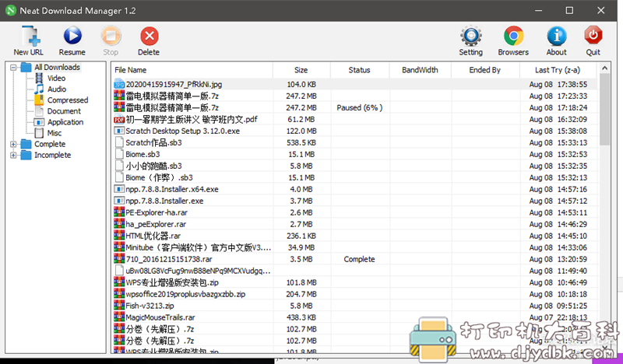
Task: Click the Quit power icon
Action: coord(593,36)
